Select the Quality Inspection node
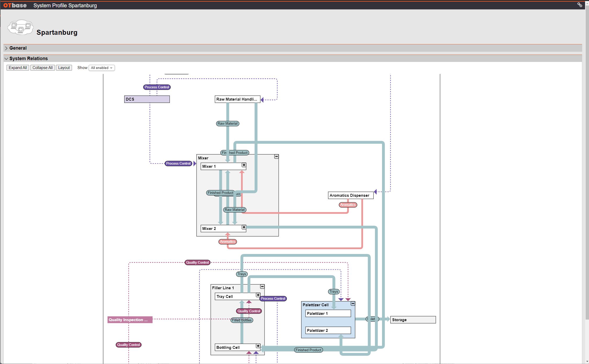The height and width of the screenshot is (364, 589). (x=130, y=320)
